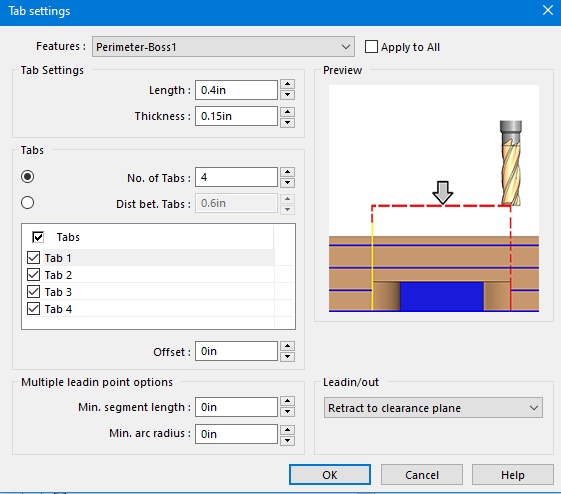This screenshot has height=494, width=561.
Task: Toggle the master Tabs checkbox
Action: pyautogui.click(x=38, y=237)
